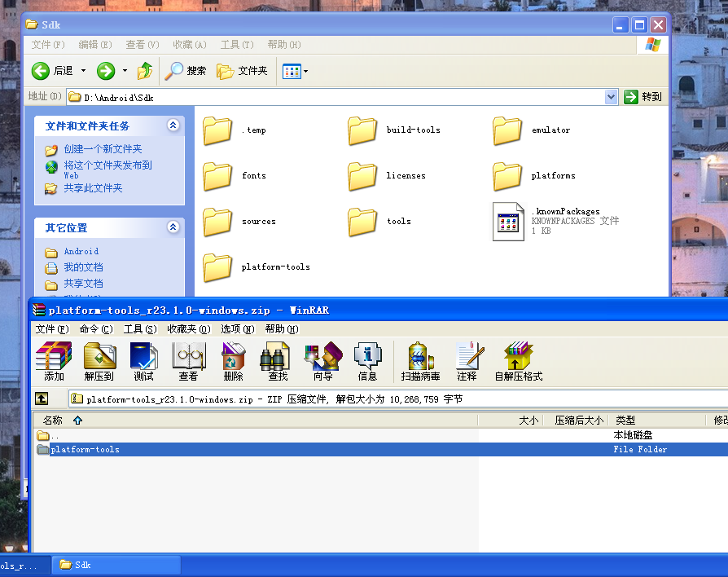Click the 查找 (Find) binoculars icon

point(278,361)
